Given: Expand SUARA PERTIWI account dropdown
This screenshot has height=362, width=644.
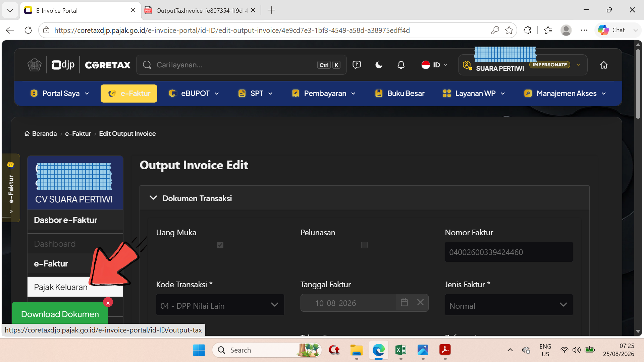Looking at the screenshot, I should click(x=578, y=65).
